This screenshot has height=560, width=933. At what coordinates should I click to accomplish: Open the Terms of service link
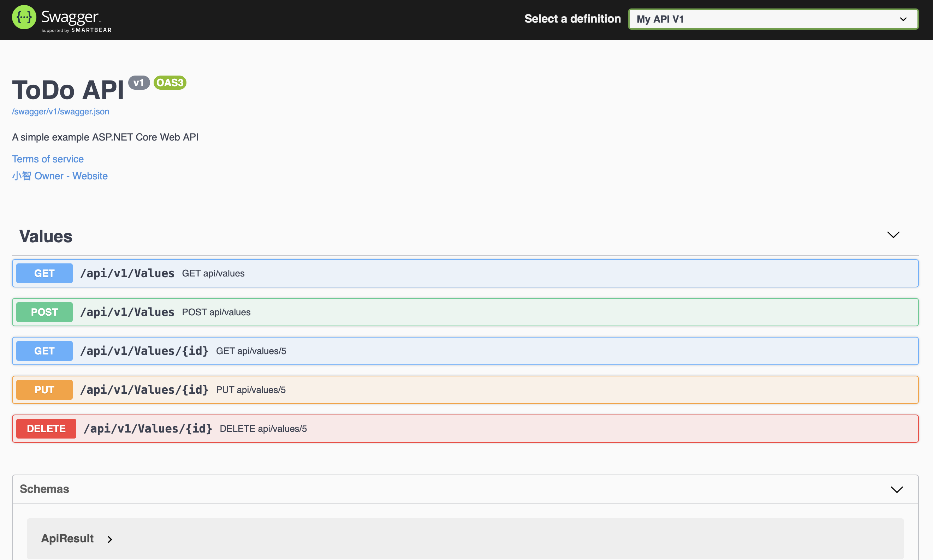(48, 159)
